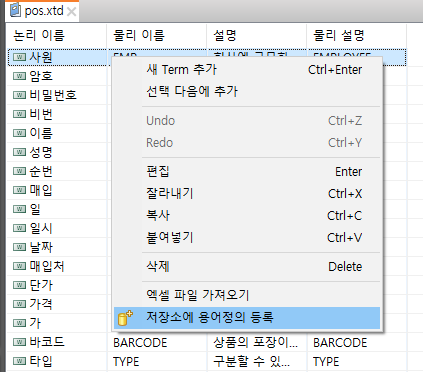Select the '비번' term row
The height and width of the screenshot is (372, 423).
[41, 114]
